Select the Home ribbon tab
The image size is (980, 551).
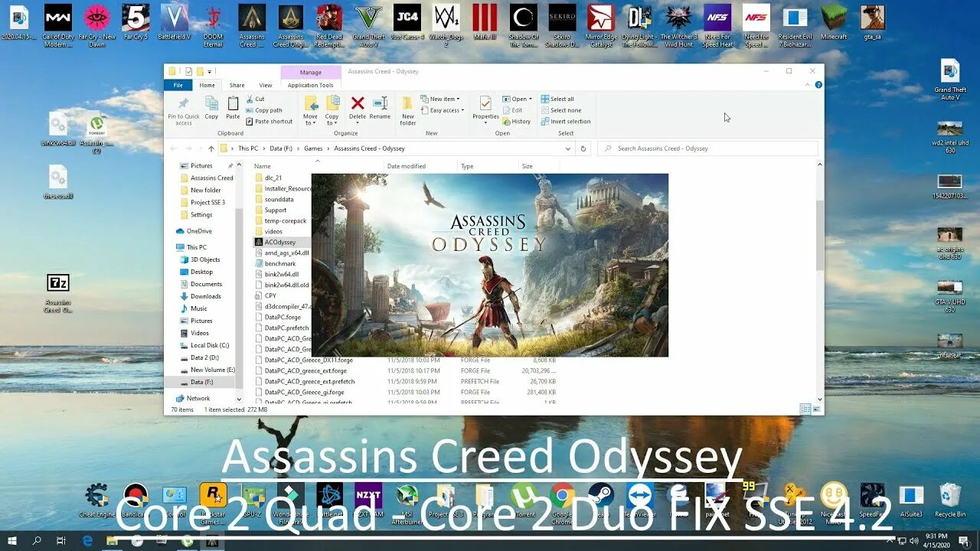(207, 85)
